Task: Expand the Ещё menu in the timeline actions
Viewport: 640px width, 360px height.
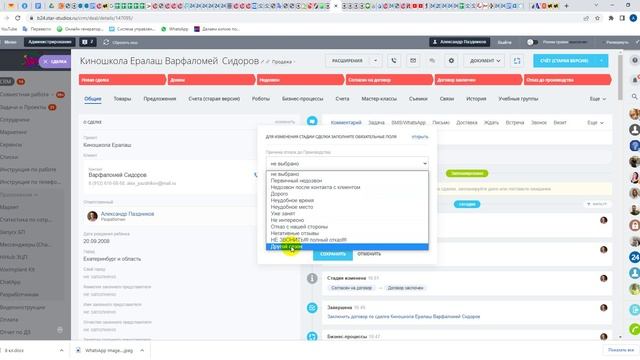Action: coord(595,122)
